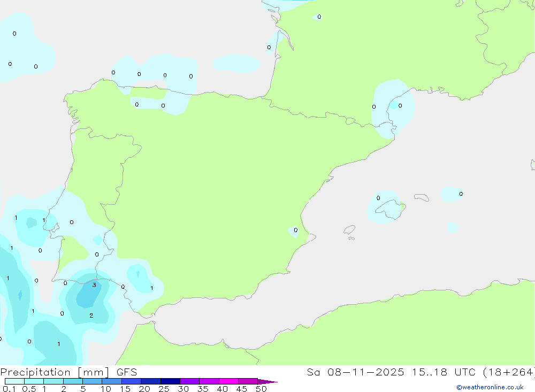Click the 20–25 mm legend color swatch

click(x=151, y=381)
